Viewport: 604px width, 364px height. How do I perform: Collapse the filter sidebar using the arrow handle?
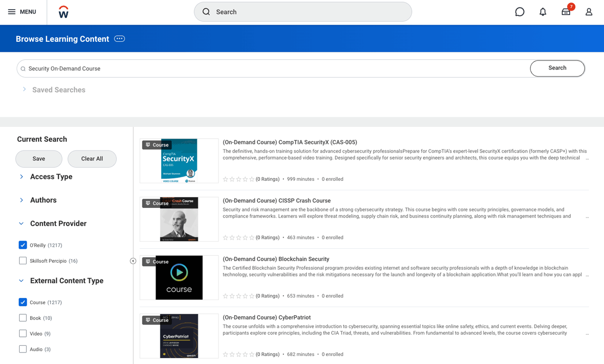(133, 261)
